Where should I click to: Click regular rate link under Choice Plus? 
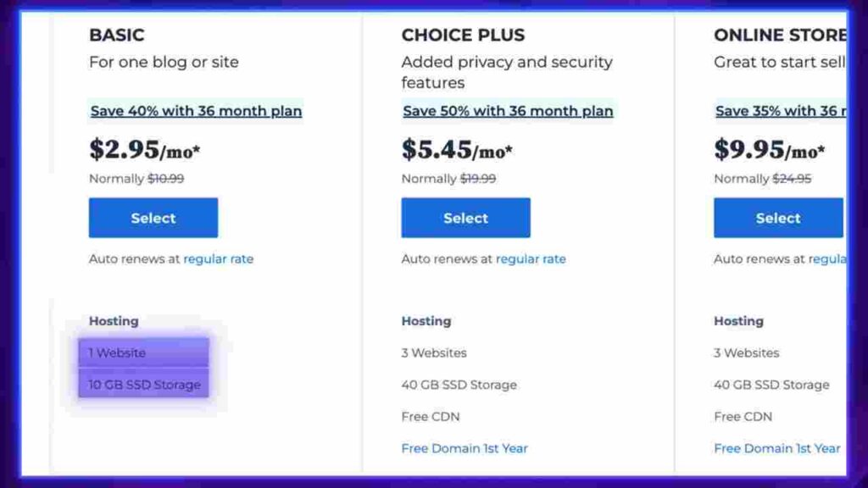pyautogui.click(x=531, y=259)
